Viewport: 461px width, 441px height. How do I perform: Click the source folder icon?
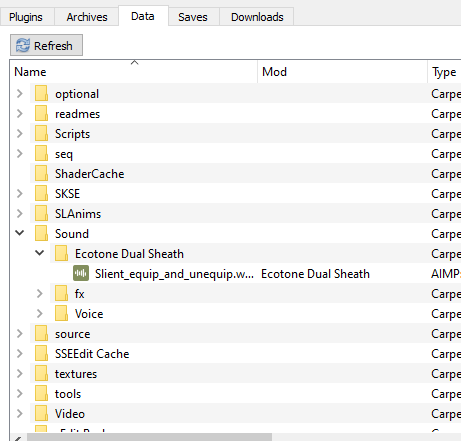pyautogui.click(x=41, y=333)
